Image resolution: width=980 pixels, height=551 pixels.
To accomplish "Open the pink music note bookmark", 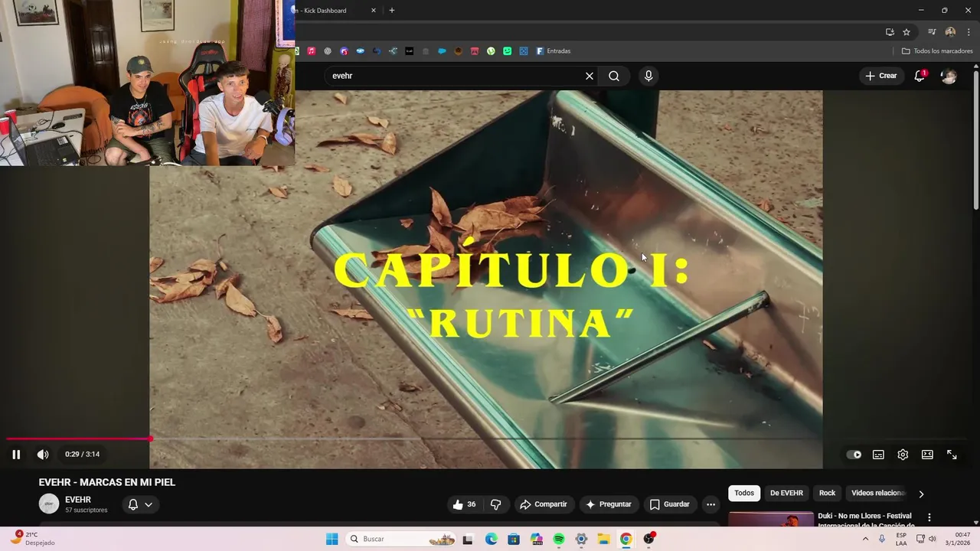I will pos(312,51).
